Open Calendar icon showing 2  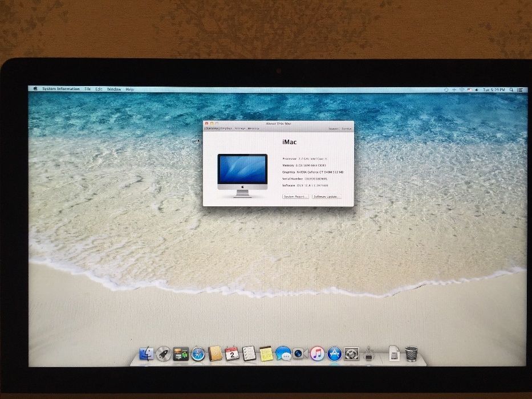coord(232,353)
